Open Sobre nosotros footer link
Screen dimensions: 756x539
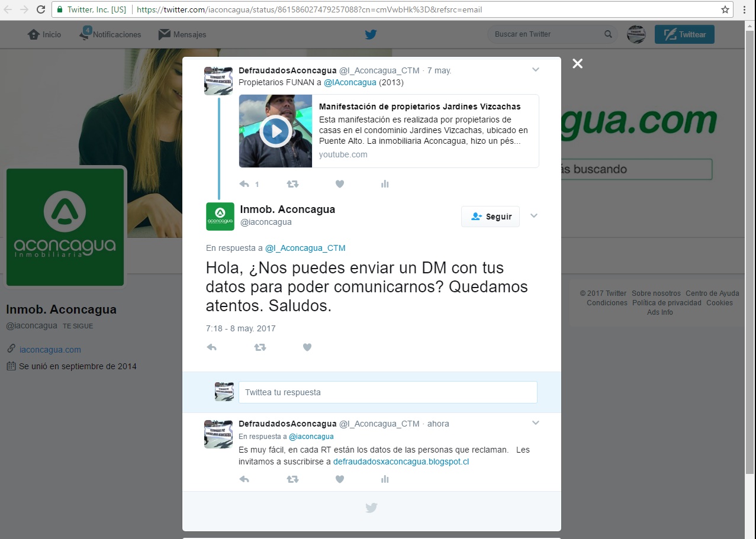(656, 293)
